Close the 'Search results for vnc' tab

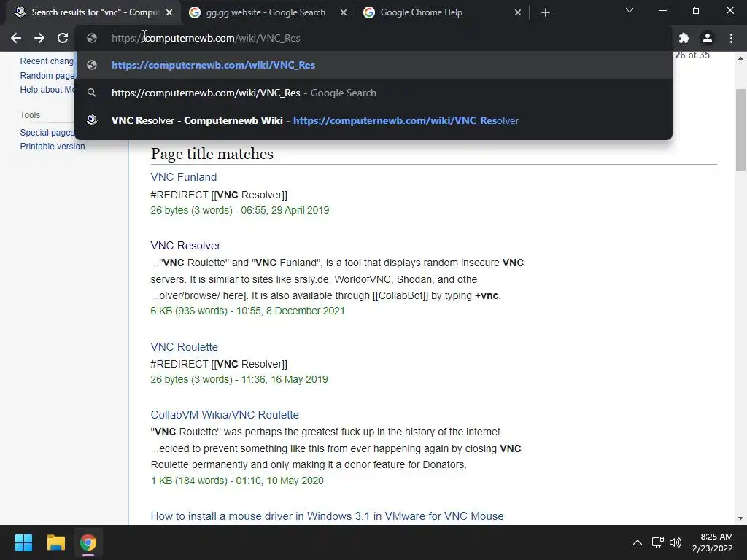pos(169,12)
